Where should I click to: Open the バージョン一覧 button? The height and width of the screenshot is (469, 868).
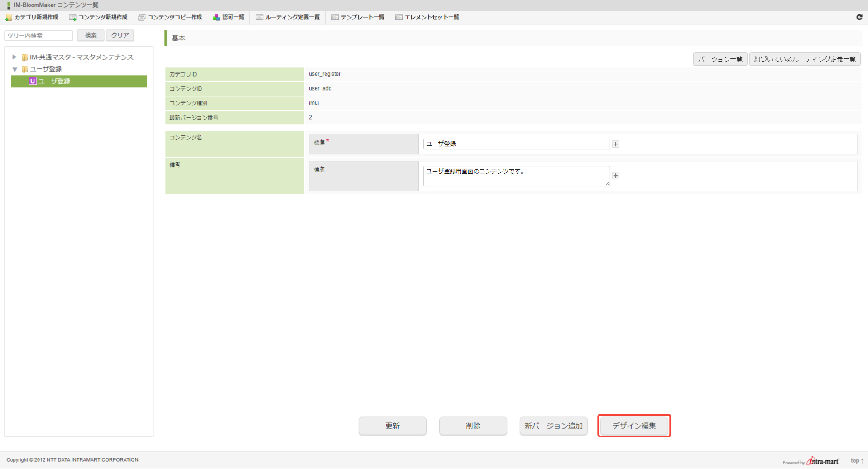tap(719, 59)
